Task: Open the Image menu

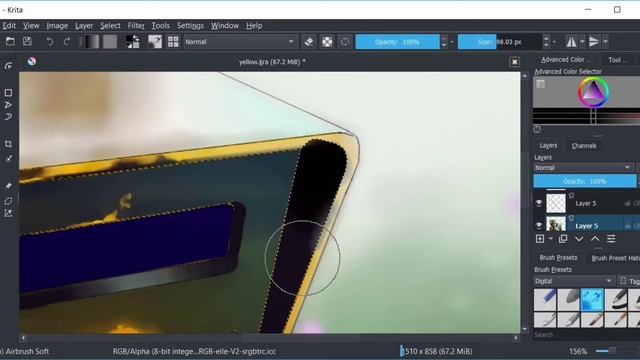Action: point(57,26)
